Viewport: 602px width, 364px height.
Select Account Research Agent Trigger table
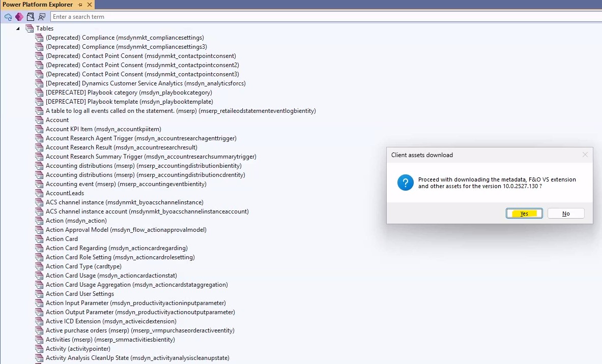coord(141,138)
